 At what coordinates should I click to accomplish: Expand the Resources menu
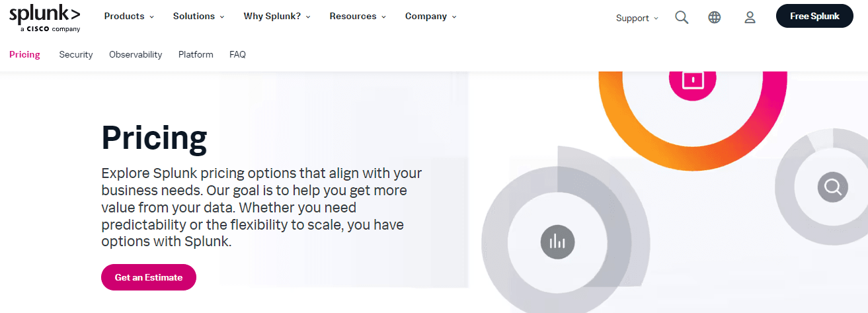[358, 16]
